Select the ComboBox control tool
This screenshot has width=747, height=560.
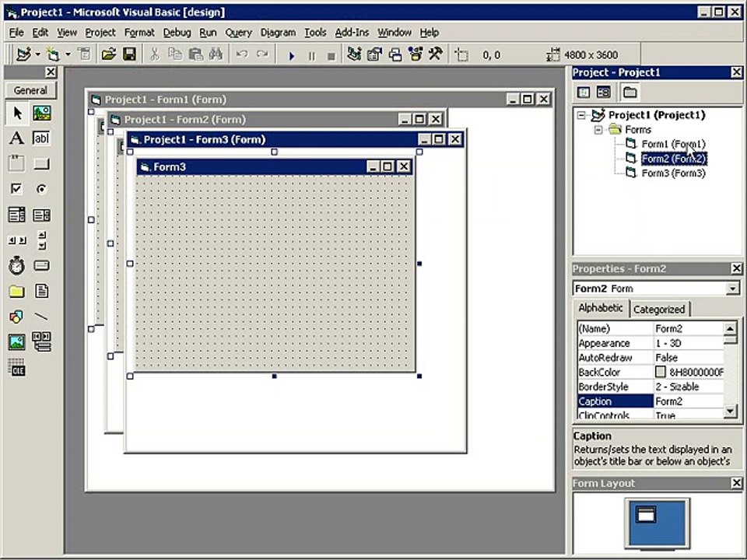coord(16,215)
